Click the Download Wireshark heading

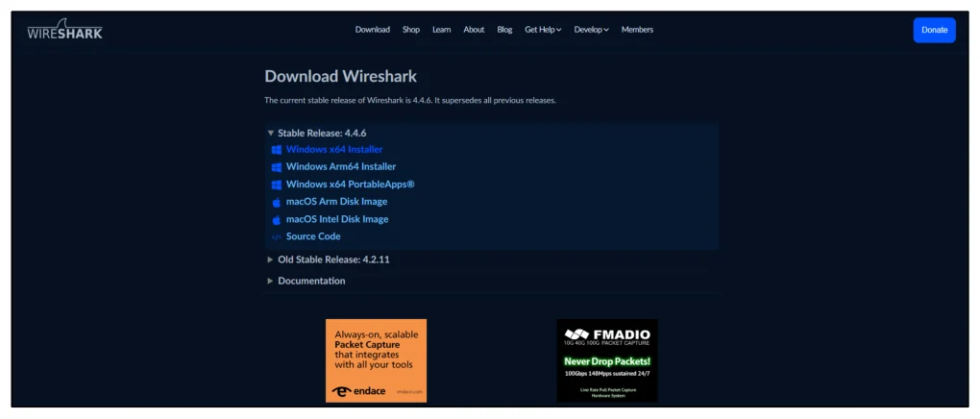(341, 77)
